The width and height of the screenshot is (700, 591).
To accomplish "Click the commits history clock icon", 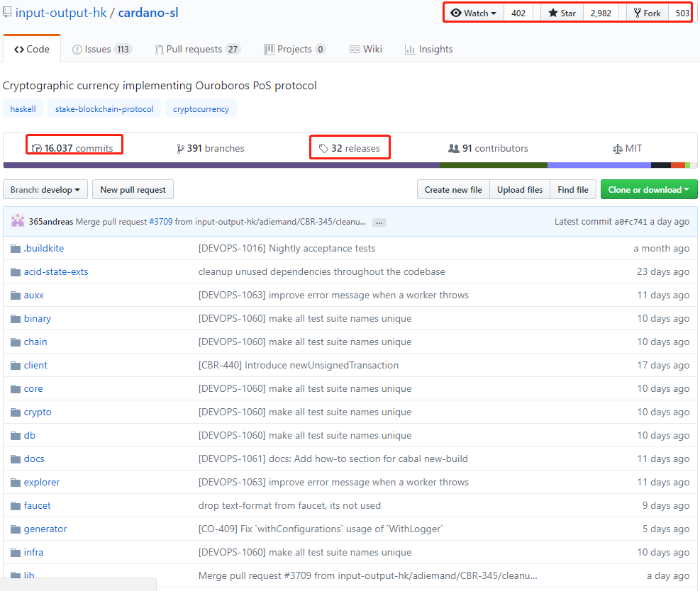I will 37,149.
